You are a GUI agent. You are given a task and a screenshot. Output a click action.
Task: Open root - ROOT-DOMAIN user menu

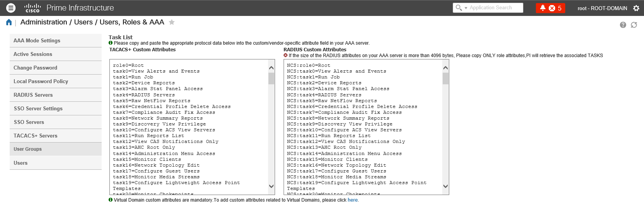pos(602,8)
